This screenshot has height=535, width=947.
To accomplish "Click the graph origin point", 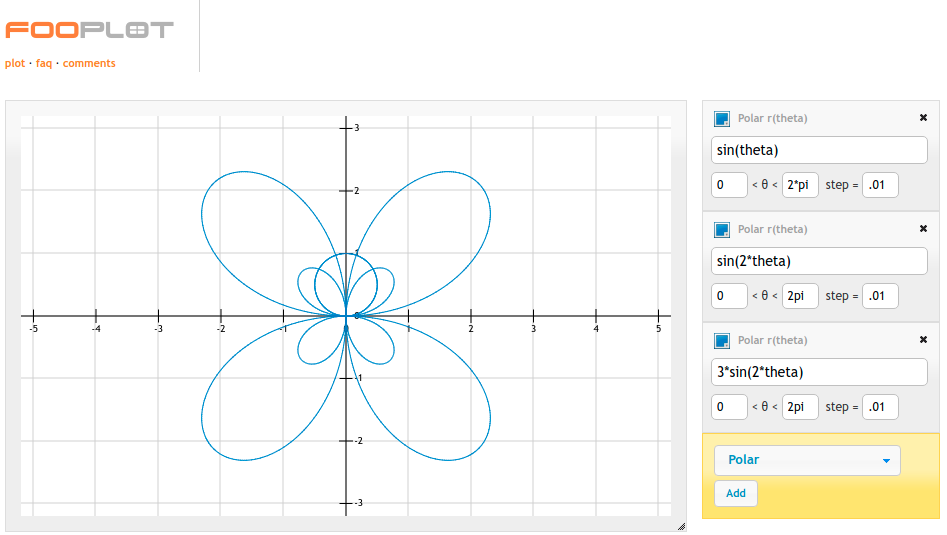I will (x=346, y=316).
